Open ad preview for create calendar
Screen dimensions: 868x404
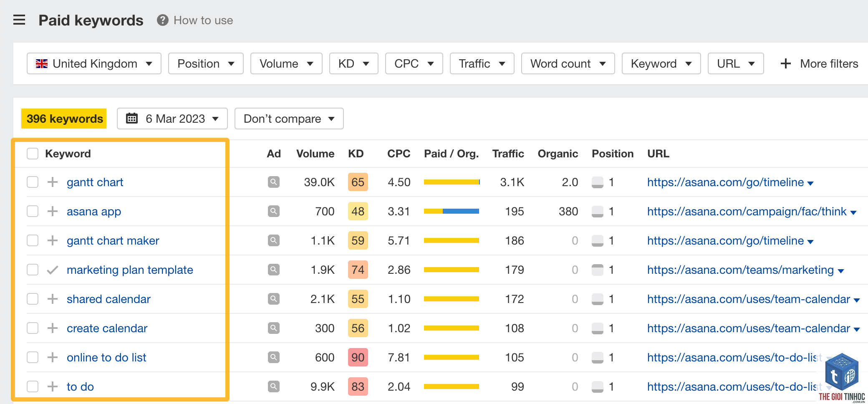[273, 328]
